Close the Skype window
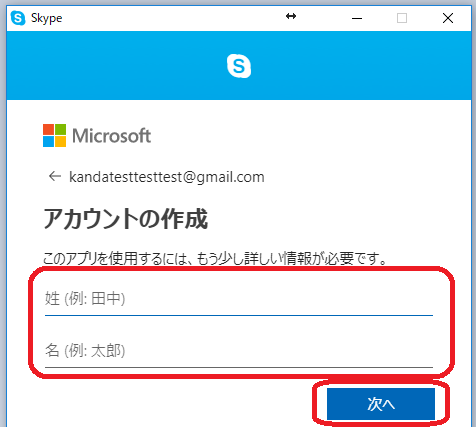The image size is (476, 427). pyautogui.click(x=448, y=18)
